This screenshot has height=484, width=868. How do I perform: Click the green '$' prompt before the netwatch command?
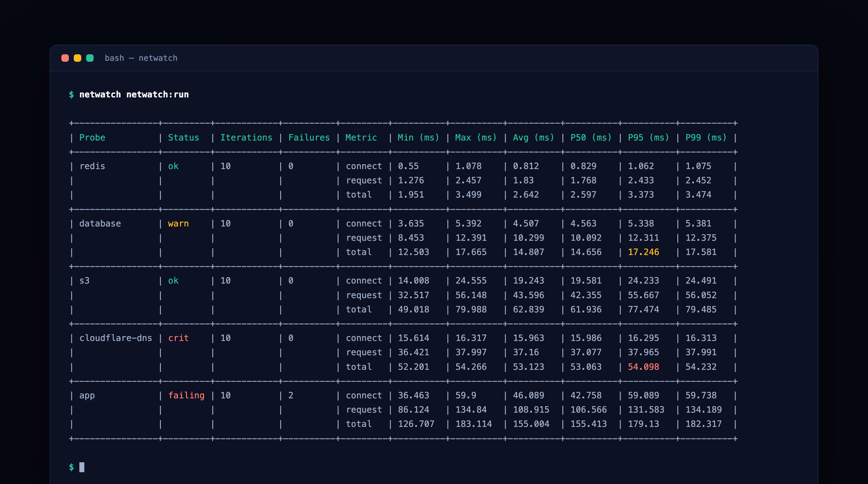click(71, 94)
